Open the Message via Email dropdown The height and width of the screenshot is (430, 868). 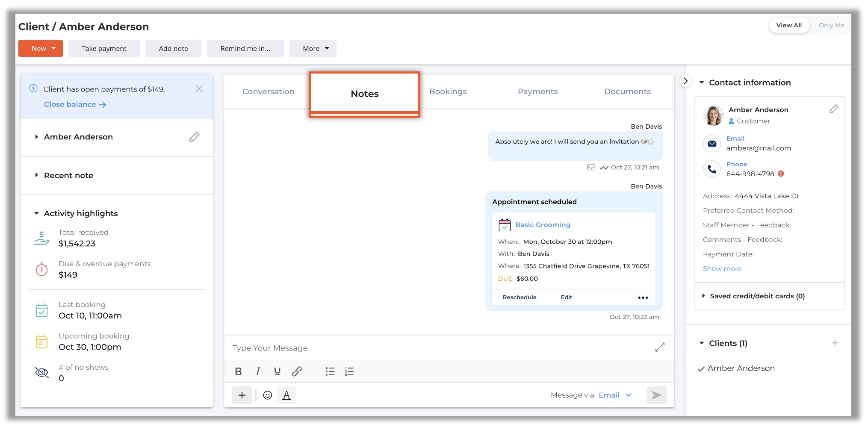pyautogui.click(x=614, y=395)
